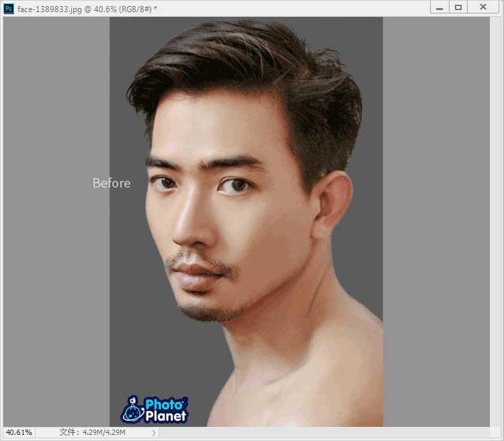Click the 40.61% zoom level field
504x441 pixels.
19,432
